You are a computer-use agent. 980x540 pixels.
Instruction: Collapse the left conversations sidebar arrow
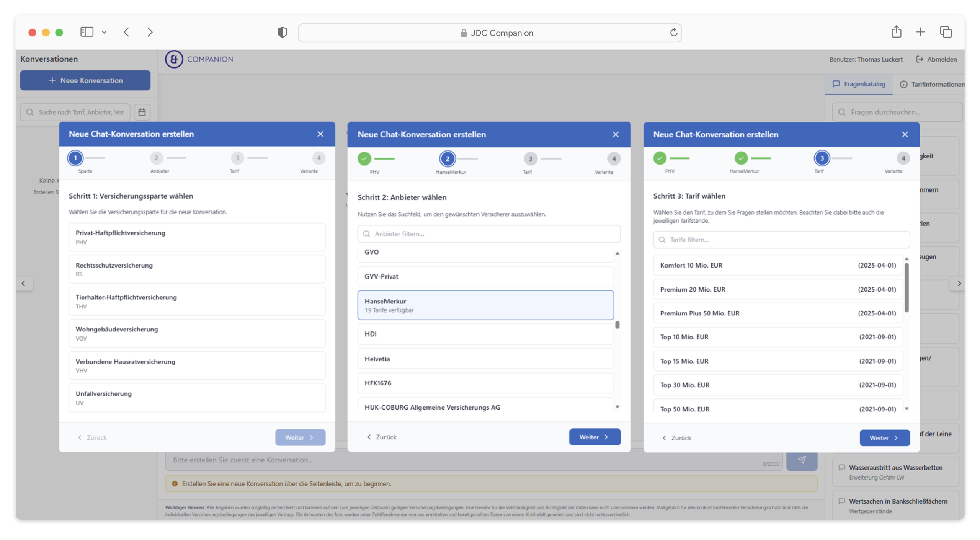tap(24, 284)
